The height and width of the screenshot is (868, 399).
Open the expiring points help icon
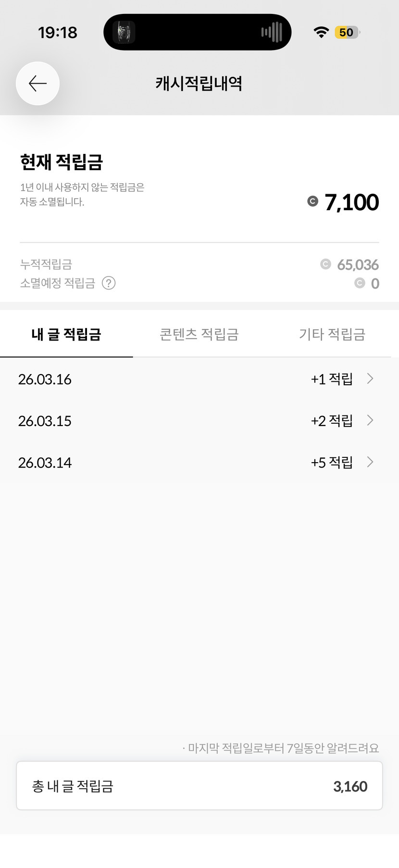(x=109, y=283)
